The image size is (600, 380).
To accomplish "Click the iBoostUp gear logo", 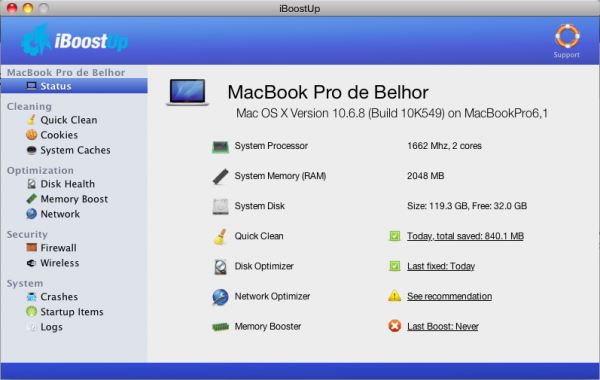I will tap(36, 40).
